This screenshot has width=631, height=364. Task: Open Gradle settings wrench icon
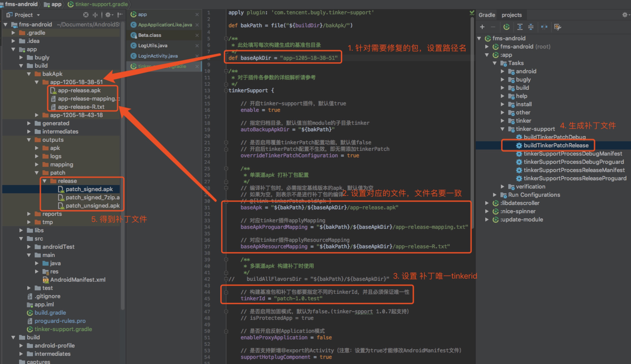click(x=557, y=27)
